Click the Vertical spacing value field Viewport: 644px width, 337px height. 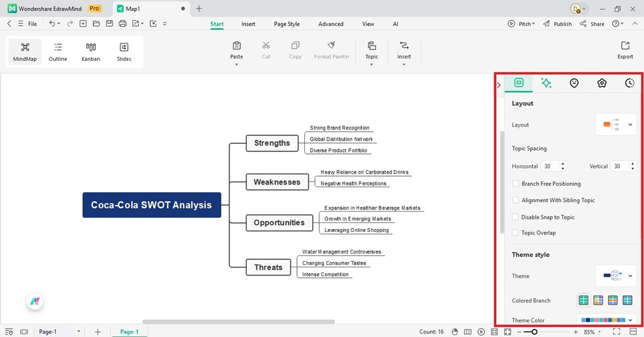click(x=620, y=166)
